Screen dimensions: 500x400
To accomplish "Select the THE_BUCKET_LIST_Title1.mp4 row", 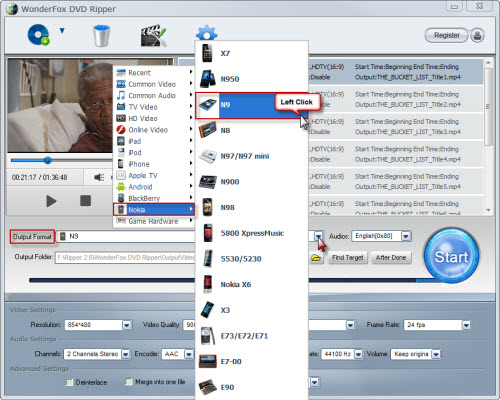I will pos(395,72).
